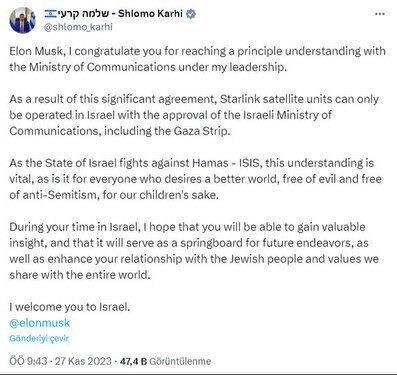Click the ÖÖ 9:43 timestamp
This screenshot has height=375, width=397.
click(x=28, y=361)
